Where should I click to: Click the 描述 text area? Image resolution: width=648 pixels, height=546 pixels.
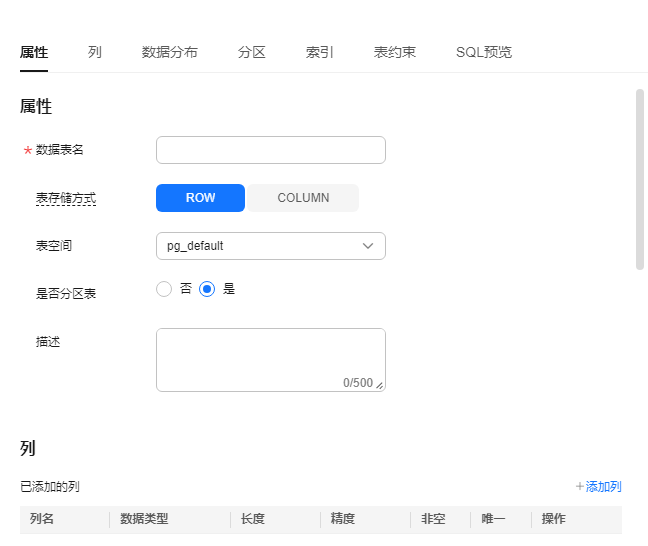[271, 360]
